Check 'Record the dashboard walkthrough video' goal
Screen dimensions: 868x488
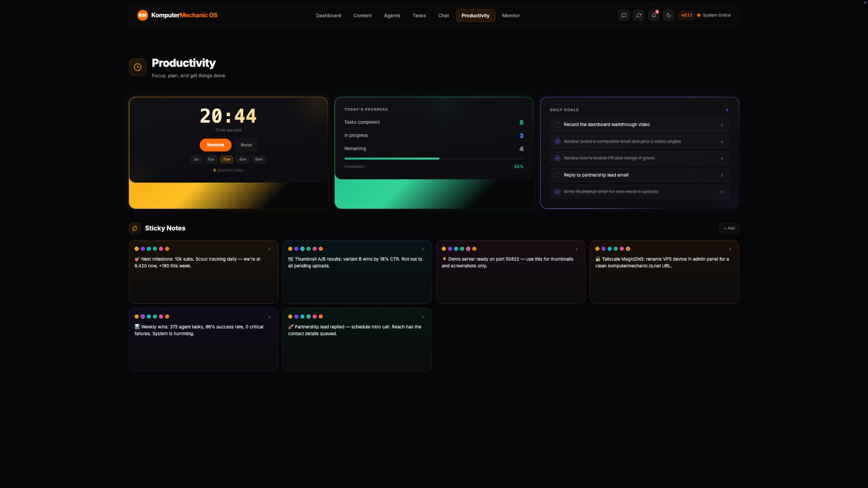tap(557, 125)
